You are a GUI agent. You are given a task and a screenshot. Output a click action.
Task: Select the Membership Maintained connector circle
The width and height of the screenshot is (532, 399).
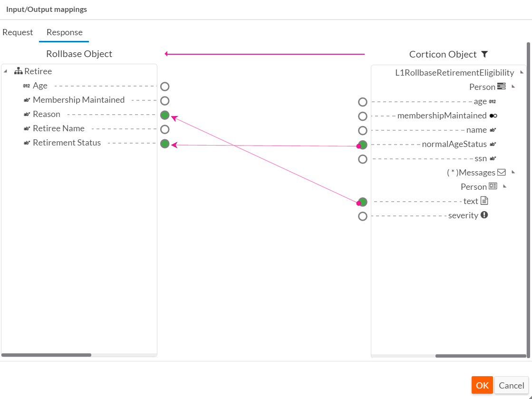164,101
